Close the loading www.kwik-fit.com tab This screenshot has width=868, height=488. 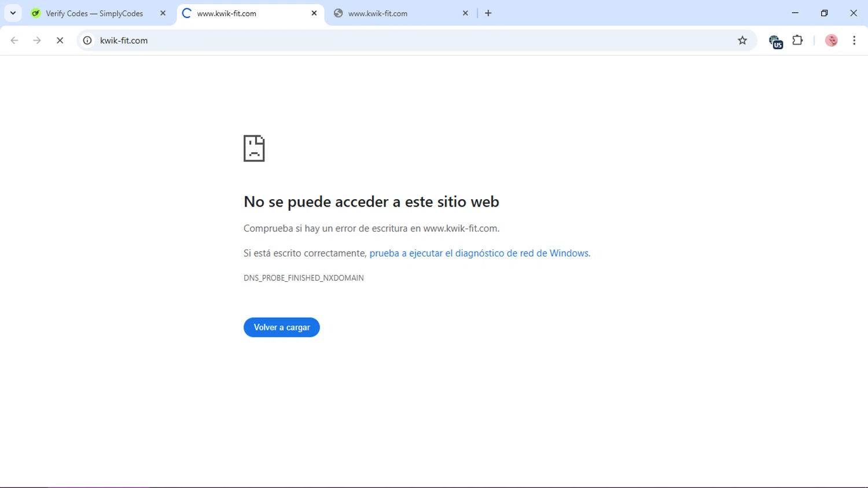(x=314, y=13)
